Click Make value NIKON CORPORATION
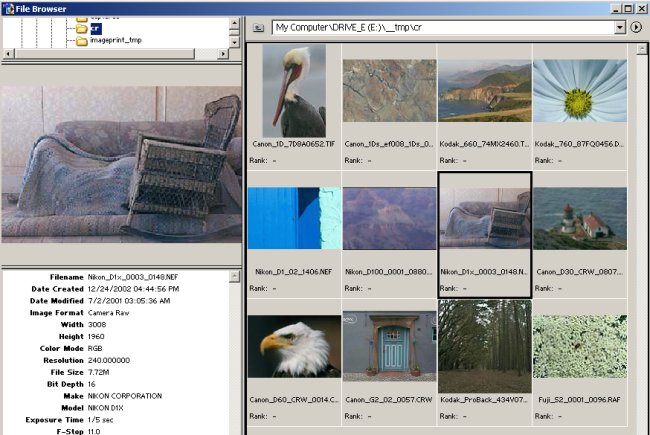The width and height of the screenshot is (650, 435). coord(125,396)
